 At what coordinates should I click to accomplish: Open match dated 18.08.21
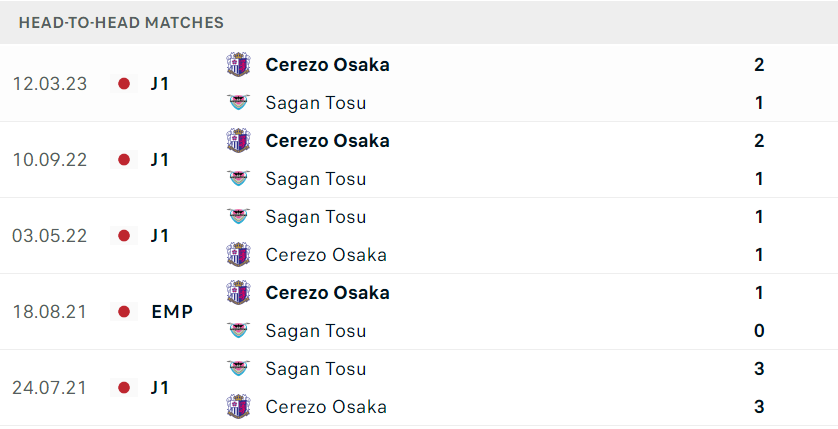pos(419,312)
